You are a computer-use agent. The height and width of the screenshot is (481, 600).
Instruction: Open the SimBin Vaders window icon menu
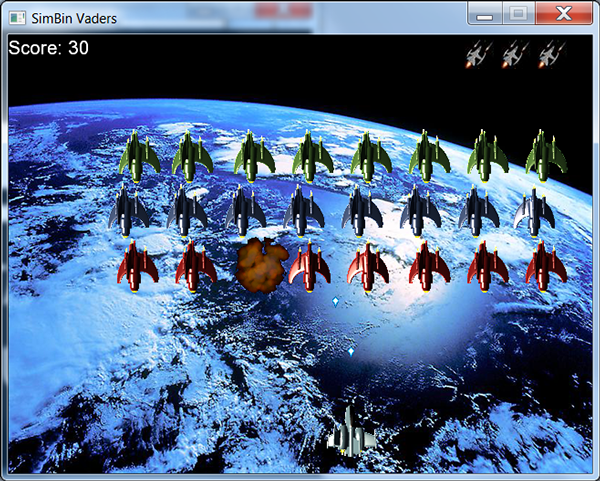coord(17,18)
